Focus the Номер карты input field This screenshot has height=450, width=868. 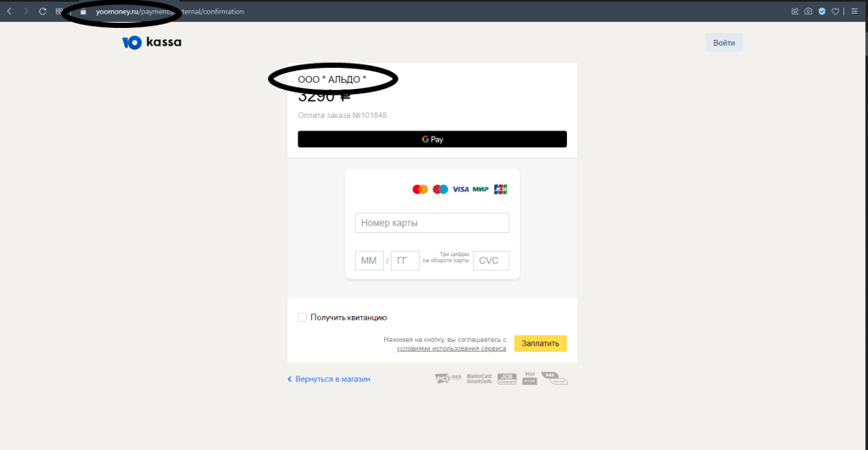(432, 223)
